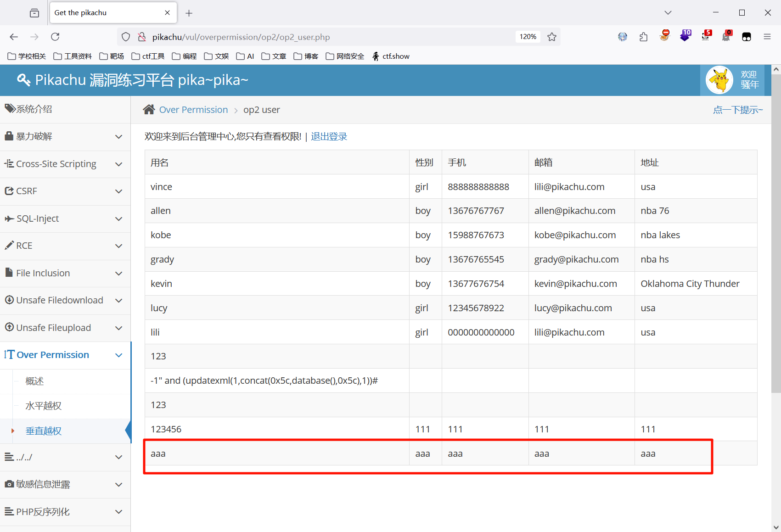Bookmark this page with the star icon
781x532 pixels.
point(552,37)
